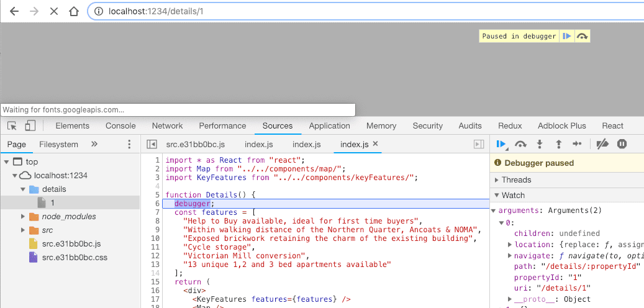The width and height of the screenshot is (644, 308).
Task: Click the uri: "/details/1" entry
Action: [553, 288]
